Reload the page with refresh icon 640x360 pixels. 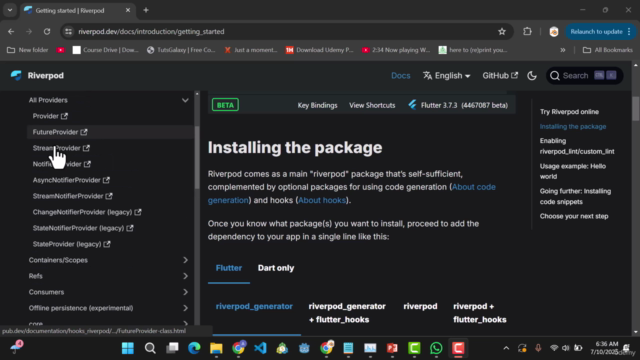[x=47, y=31]
